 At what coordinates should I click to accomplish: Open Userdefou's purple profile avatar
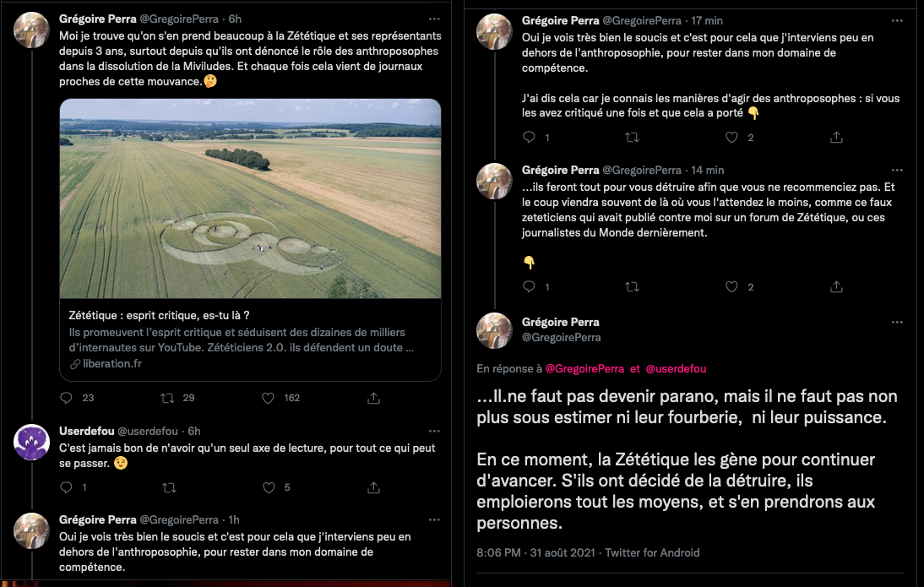click(x=32, y=442)
